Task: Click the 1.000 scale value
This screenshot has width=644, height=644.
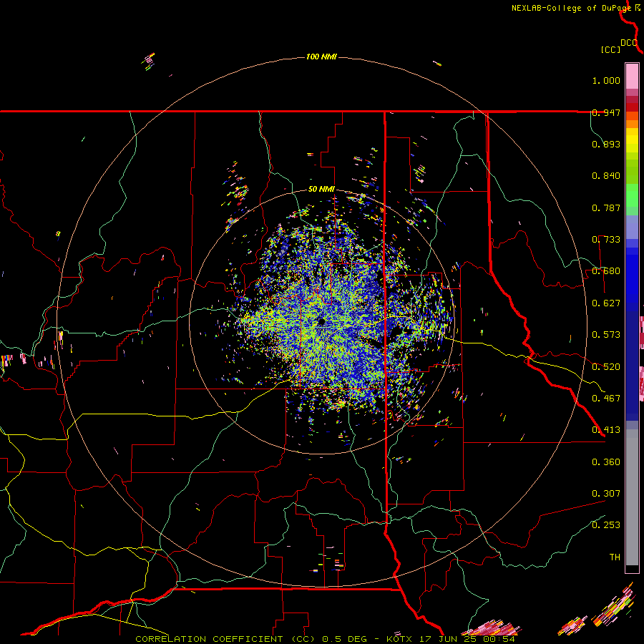Action: (606, 80)
